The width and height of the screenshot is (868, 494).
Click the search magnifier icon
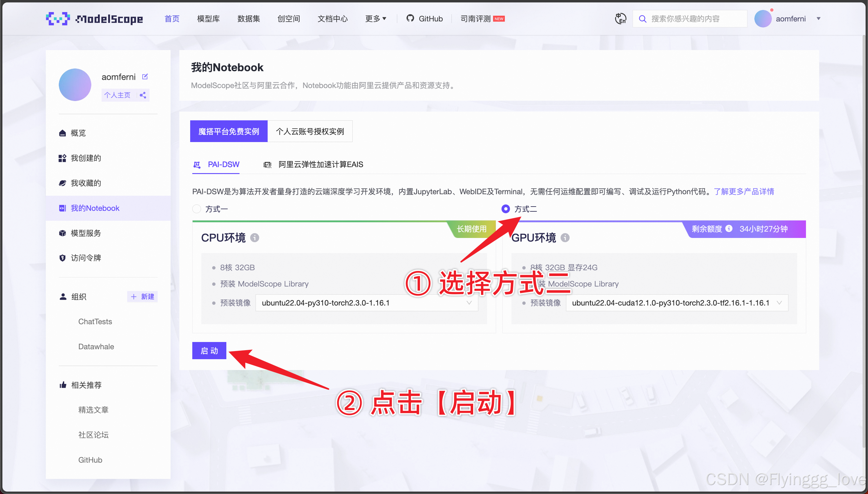(x=642, y=19)
